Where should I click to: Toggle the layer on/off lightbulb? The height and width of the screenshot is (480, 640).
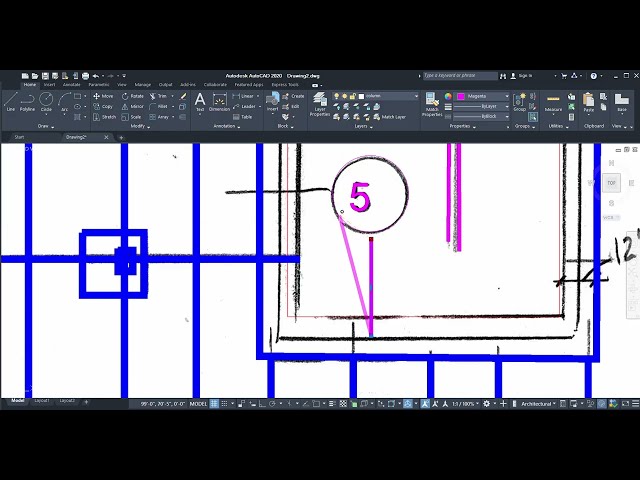point(336,96)
